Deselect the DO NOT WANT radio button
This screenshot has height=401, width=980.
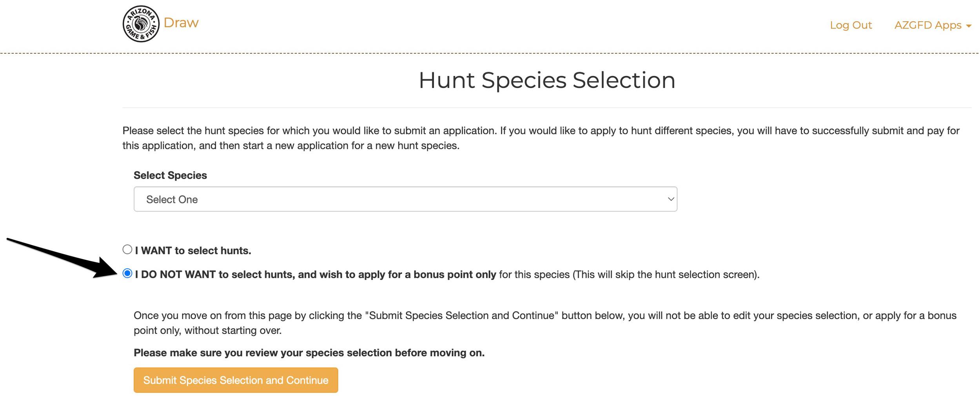(127, 273)
